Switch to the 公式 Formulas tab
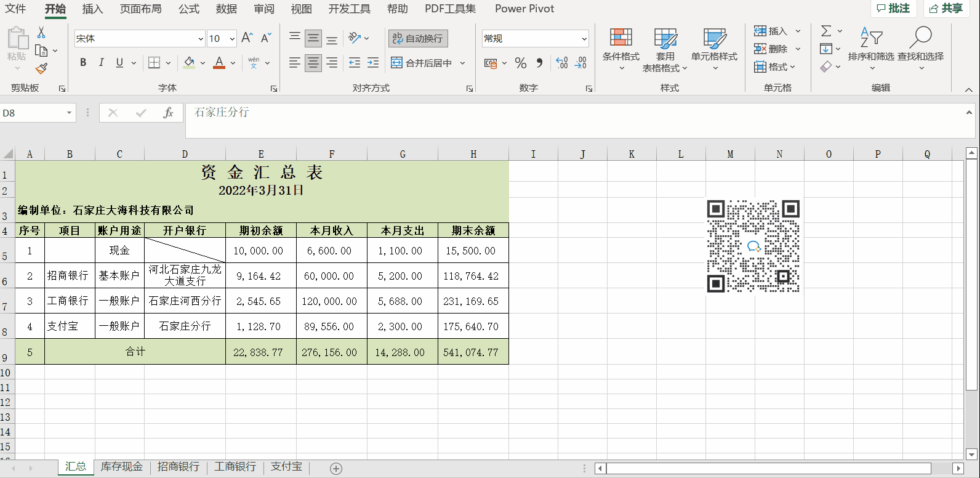 [x=189, y=9]
